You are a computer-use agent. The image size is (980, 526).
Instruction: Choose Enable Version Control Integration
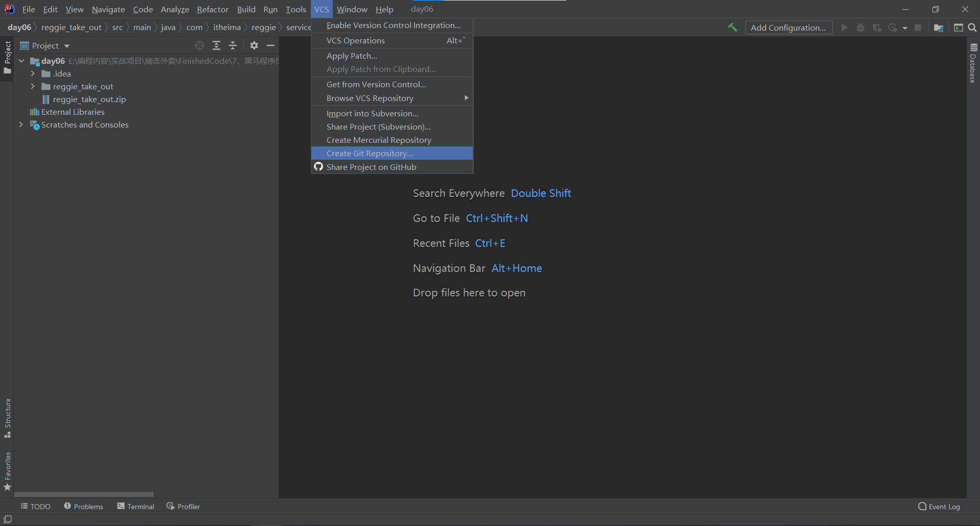click(392, 25)
